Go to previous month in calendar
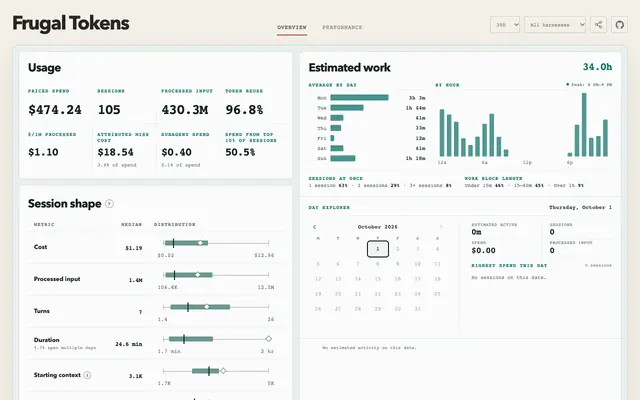Viewport: 640px width, 400px height. click(314, 227)
